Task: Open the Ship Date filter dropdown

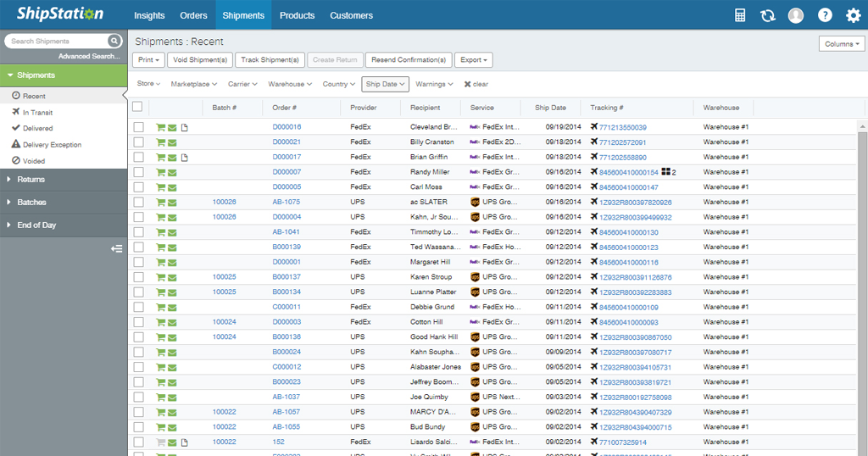Action: (386, 84)
